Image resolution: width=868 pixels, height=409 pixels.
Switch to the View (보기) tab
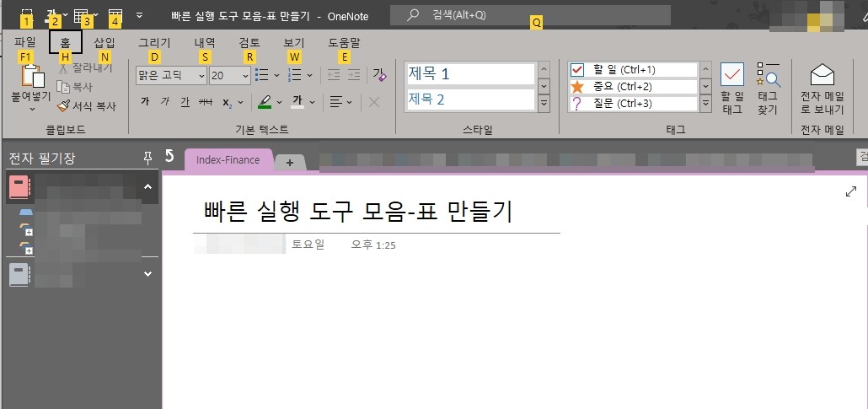[x=294, y=42]
